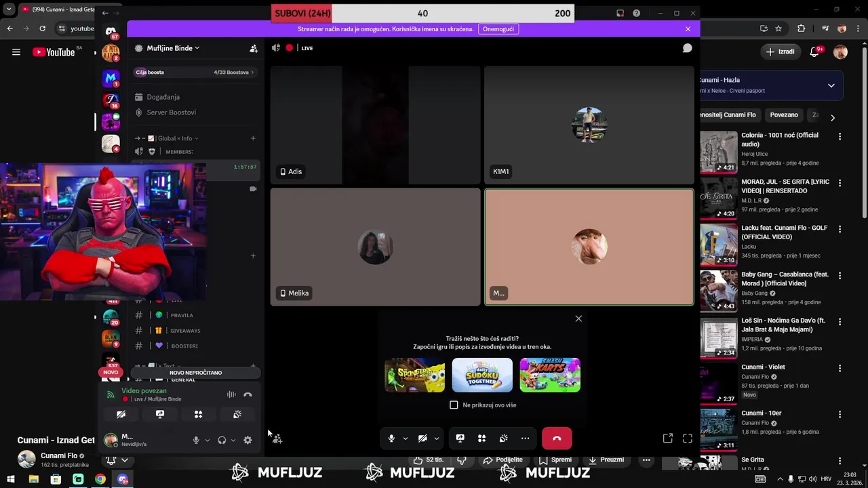Image resolution: width=868 pixels, height=488 pixels.
Task: Open Discord from the Windows taskbar
Action: click(x=123, y=479)
